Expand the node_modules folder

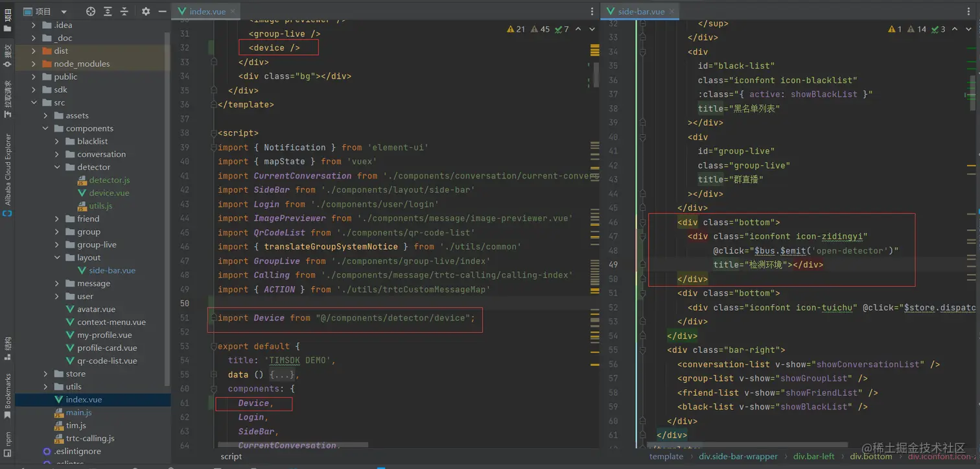click(34, 64)
